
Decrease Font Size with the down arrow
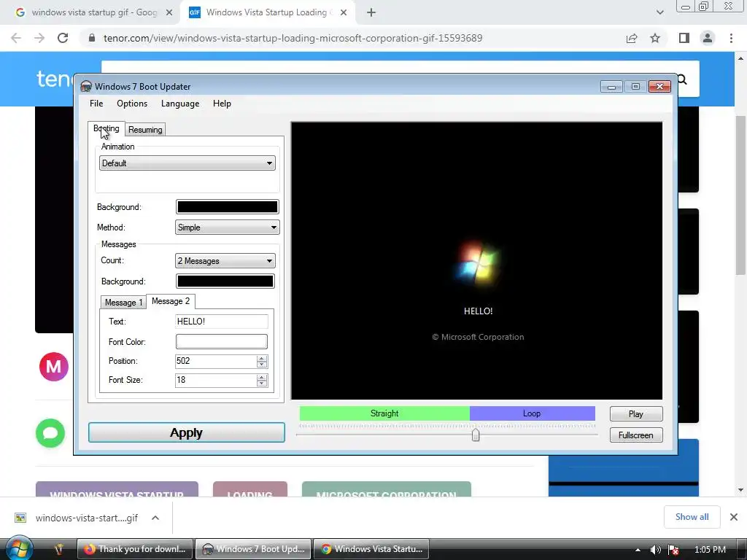point(262,384)
